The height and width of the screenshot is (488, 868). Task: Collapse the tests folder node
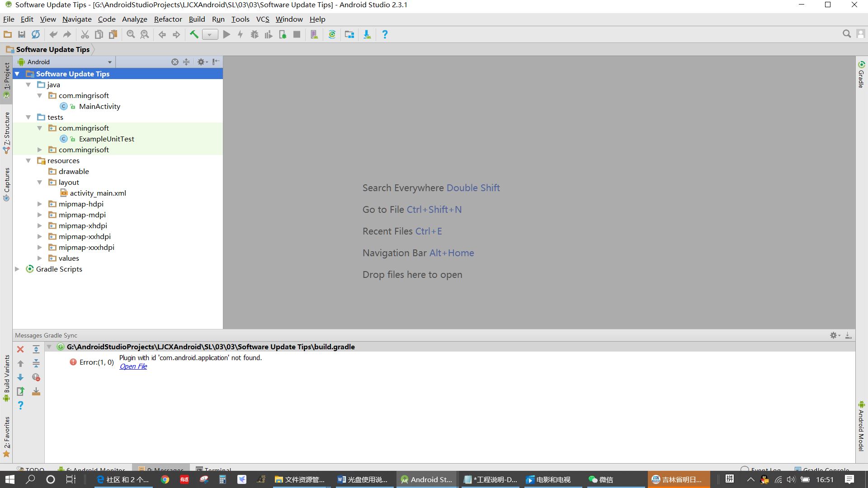pos(28,117)
